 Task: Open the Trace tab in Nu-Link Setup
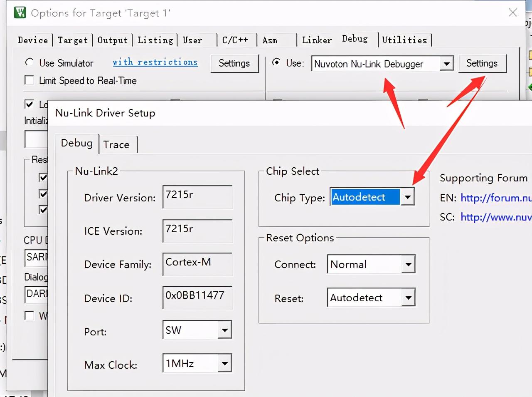pos(116,144)
